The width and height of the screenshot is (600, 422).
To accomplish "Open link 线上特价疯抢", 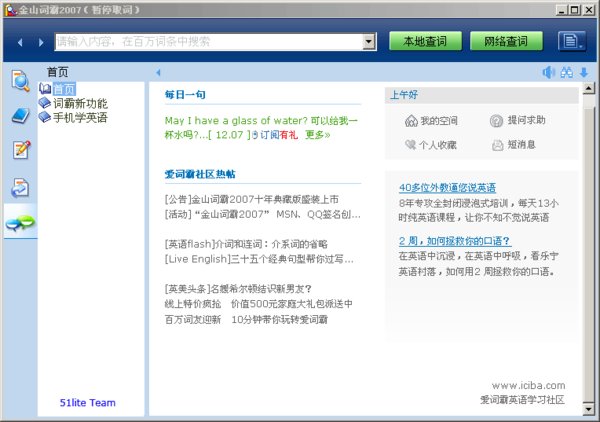I will click(192, 304).
